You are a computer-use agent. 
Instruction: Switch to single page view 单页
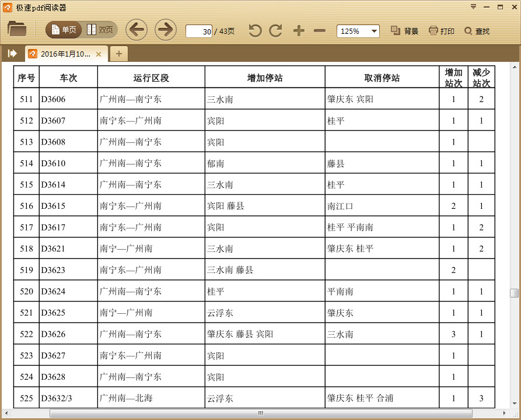pyautogui.click(x=64, y=30)
